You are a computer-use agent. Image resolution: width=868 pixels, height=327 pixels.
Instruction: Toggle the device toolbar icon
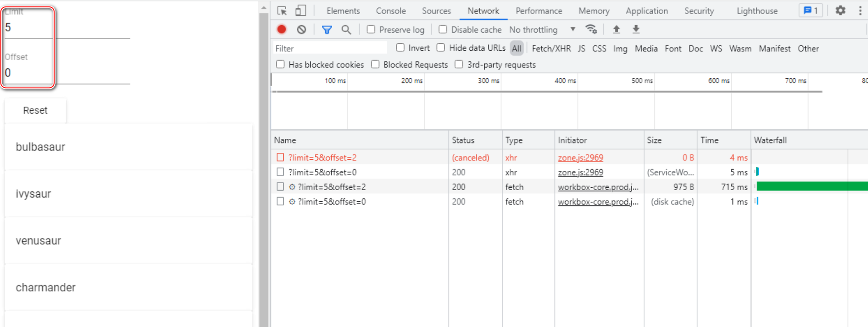click(x=301, y=11)
